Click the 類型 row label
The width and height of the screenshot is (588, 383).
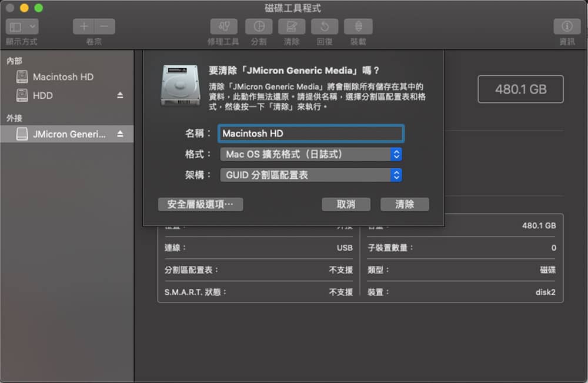point(378,270)
